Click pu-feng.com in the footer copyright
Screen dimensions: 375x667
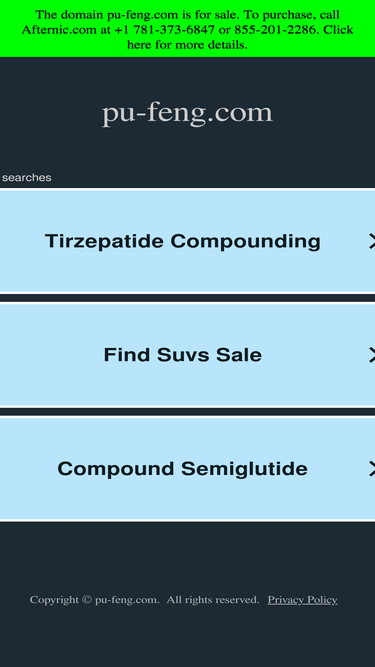pos(127,600)
